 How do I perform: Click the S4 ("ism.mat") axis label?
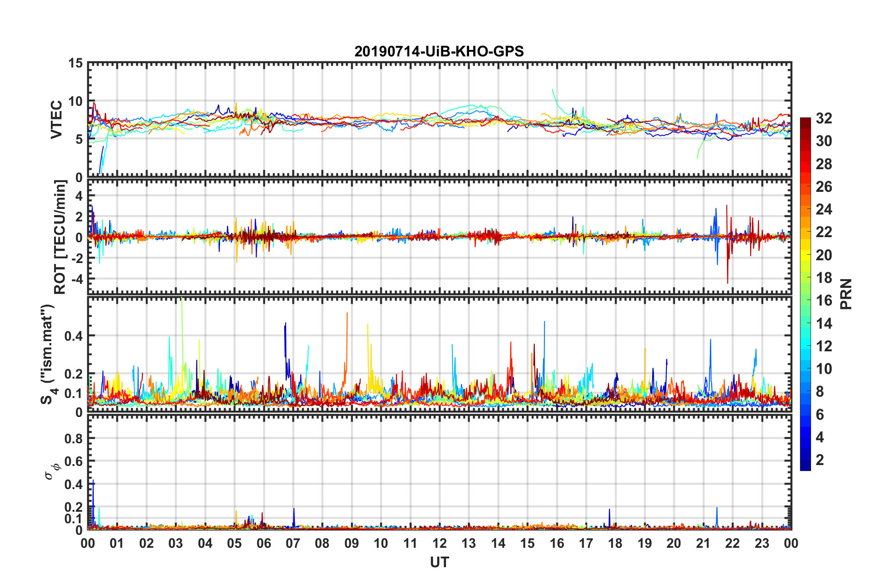point(49,354)
